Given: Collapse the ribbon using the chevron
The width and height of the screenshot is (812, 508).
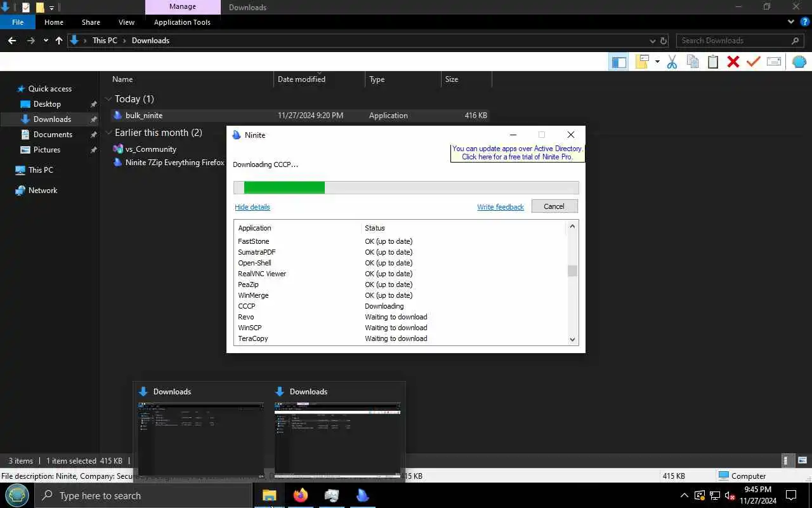Looking at the screenshot, I should pos(791,22).
